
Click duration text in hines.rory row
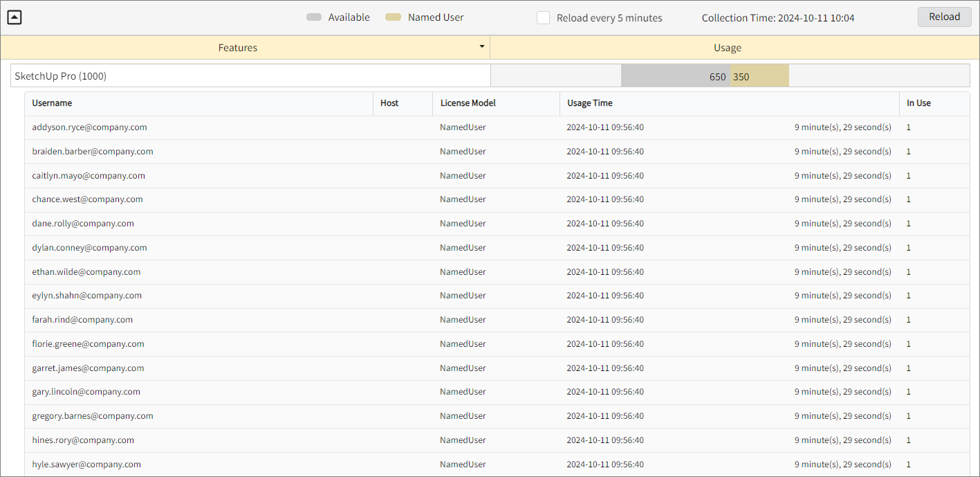coord(843,440)
